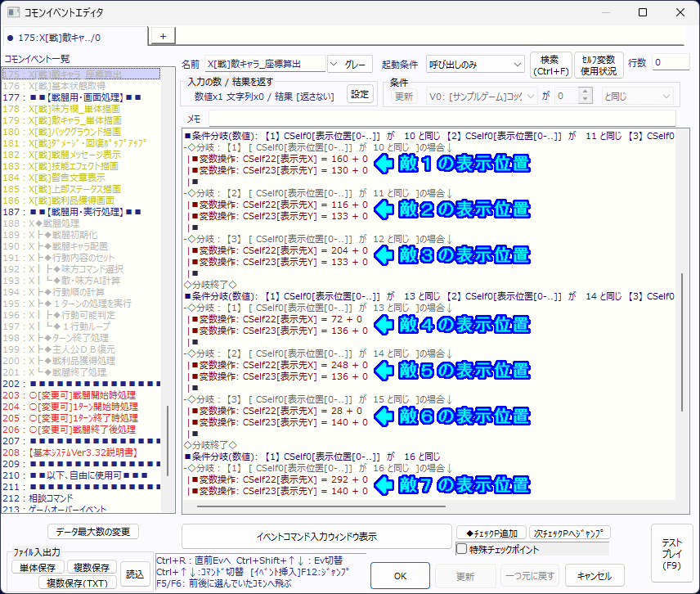Click the Common Event Editor title bar icon
This screenshot has height=594, width=700.
12,13
